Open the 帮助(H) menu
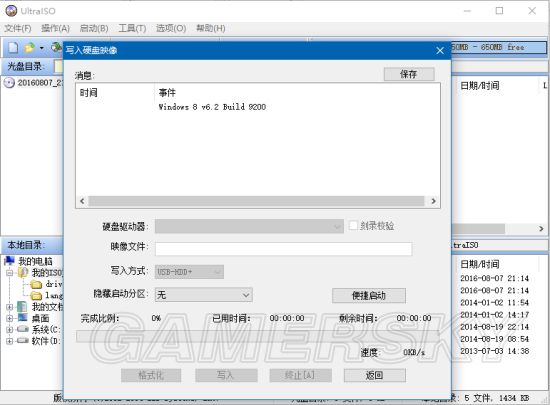 (210, 28)
